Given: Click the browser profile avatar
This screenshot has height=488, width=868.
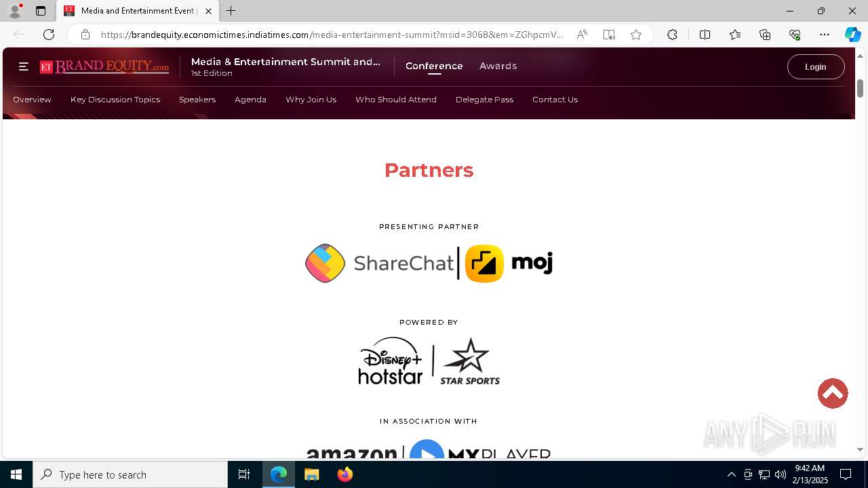Looking at the screenshot, I should coord(15,11).
